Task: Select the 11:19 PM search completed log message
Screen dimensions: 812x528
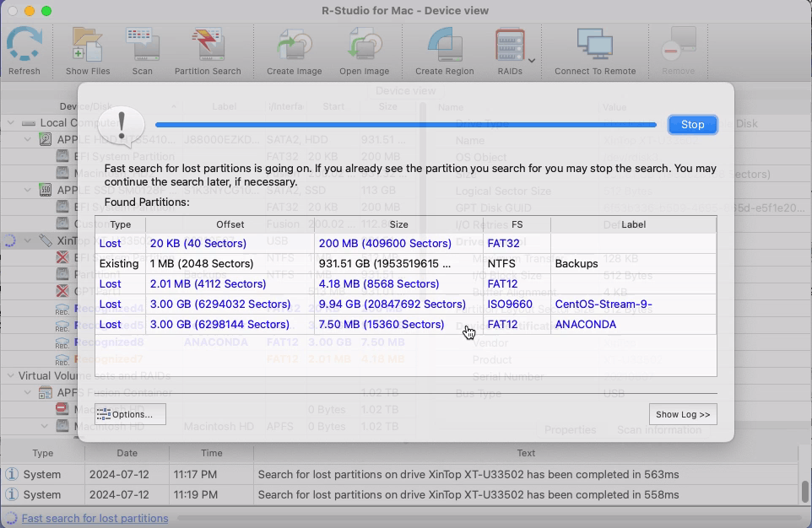Action: pos(468,495)
